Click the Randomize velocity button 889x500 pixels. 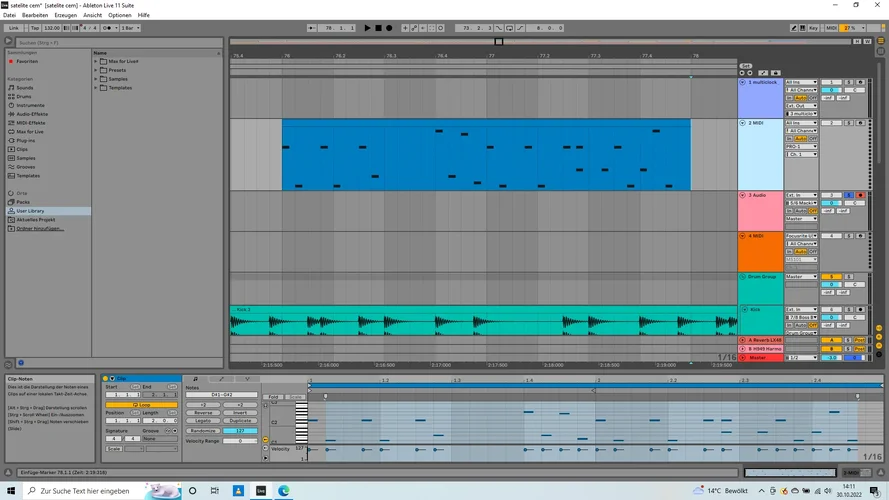tap(203, 431)
